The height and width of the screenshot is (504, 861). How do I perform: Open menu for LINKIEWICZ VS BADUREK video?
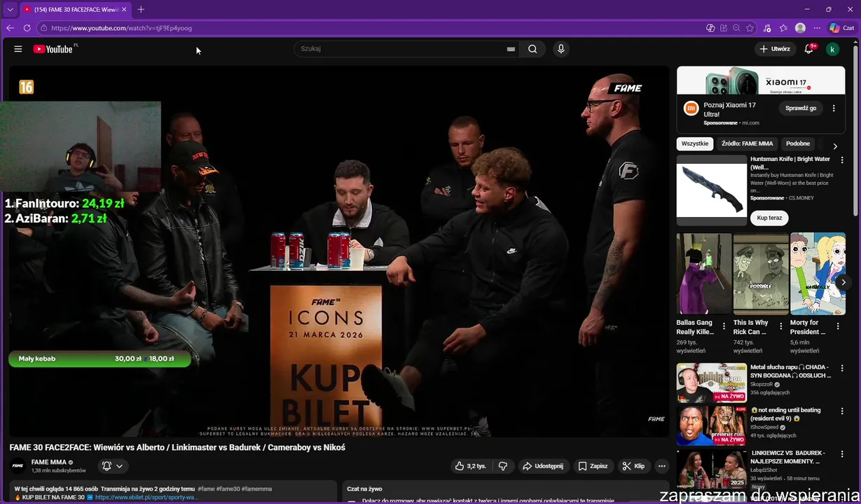(x=842, y=454)
